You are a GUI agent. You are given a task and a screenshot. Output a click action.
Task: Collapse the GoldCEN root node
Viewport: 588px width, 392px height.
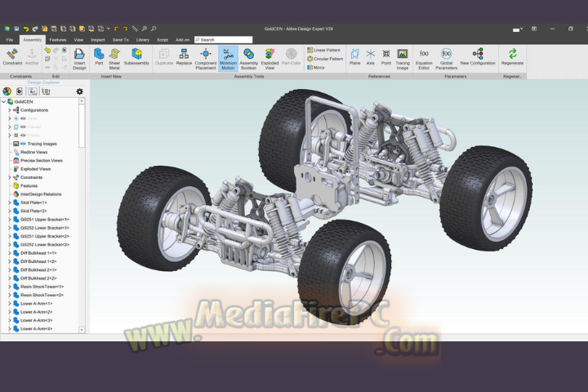4,101
